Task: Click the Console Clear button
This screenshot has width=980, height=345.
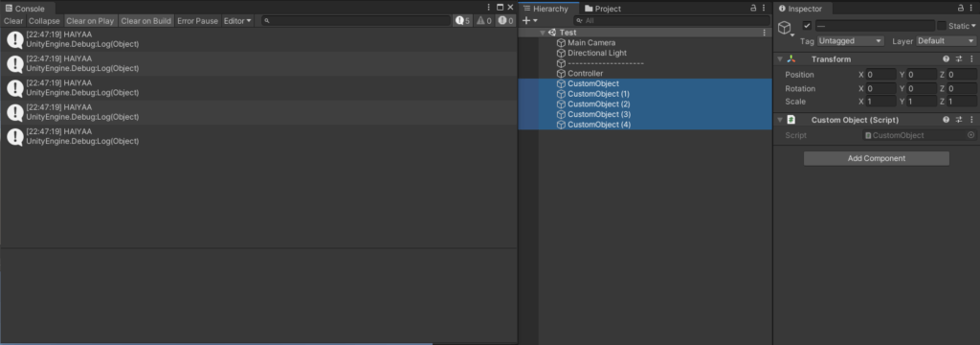Action: coord(13,21)
